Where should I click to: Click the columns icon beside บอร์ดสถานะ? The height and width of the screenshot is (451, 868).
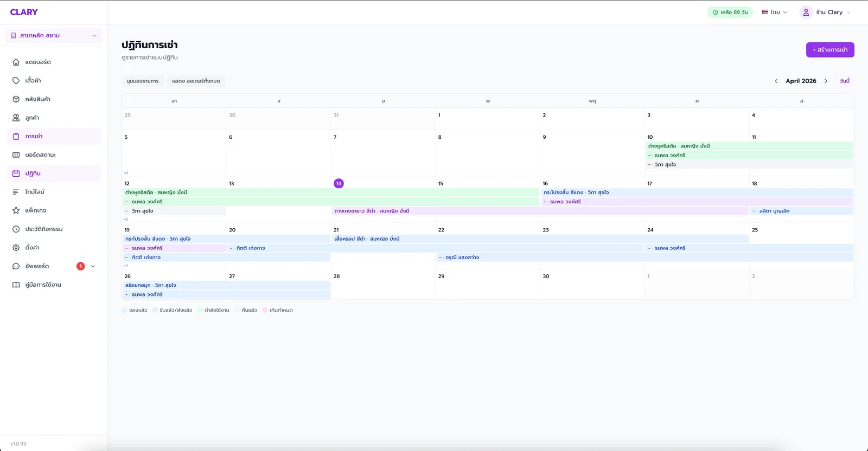click(x=16, y=155)
